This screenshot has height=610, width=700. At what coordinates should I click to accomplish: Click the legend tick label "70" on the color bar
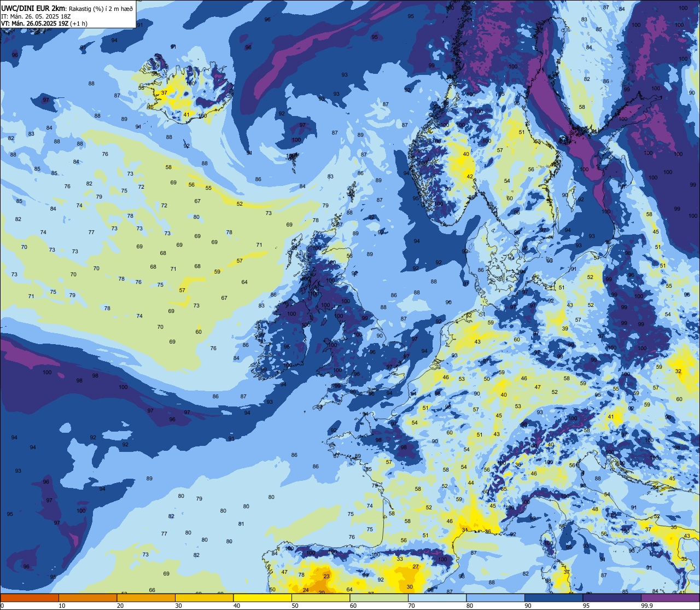(x=412, y=606)
